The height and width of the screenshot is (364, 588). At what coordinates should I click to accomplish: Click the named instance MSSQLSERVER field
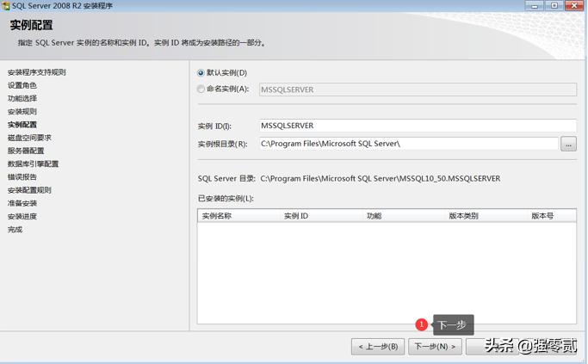click(418, 89)
